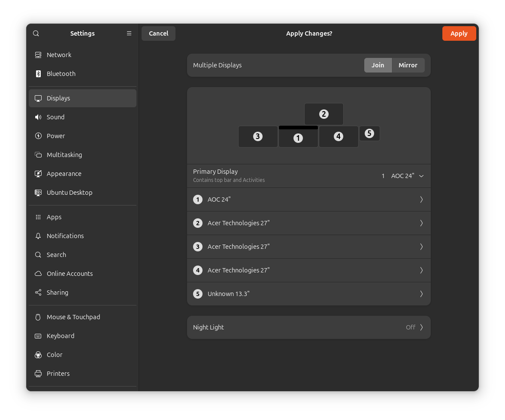
Task: Go to Sound settings
Action: pos(82,117)
